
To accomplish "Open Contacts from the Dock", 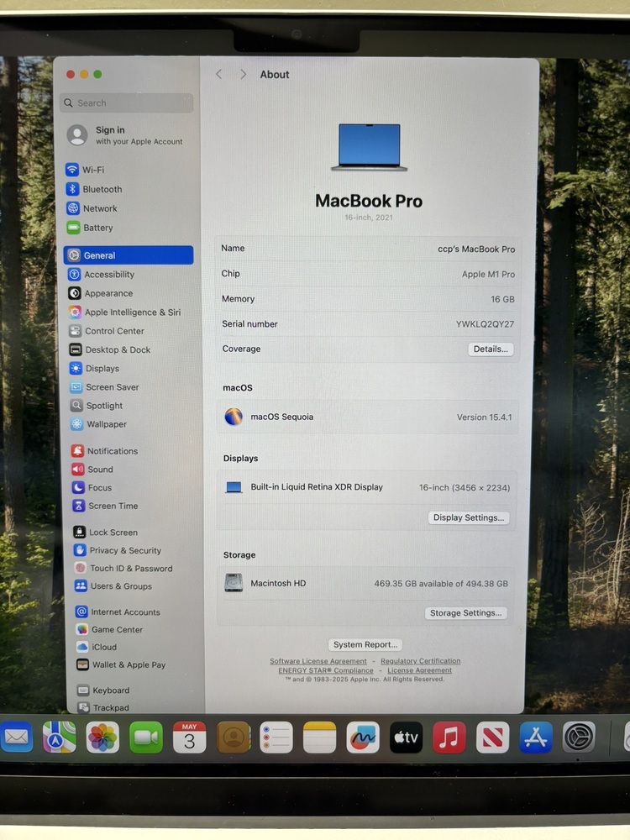I will tap(233, 738).
